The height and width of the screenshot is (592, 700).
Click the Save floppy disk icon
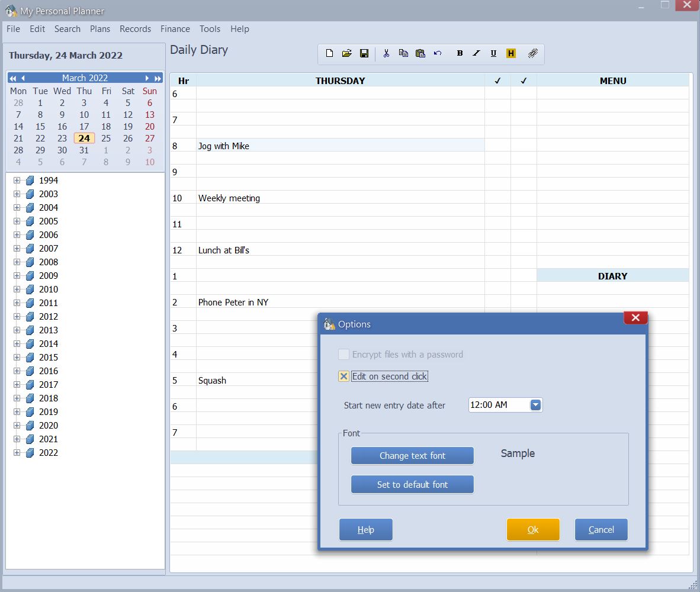click(x=364, y=53)
